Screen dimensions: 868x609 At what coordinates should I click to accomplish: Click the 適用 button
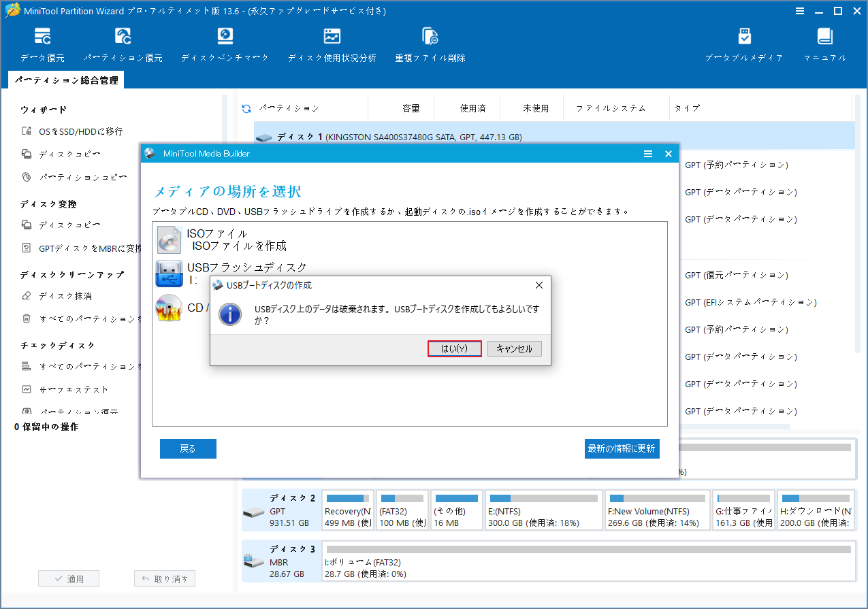click(x=69, y=579)
